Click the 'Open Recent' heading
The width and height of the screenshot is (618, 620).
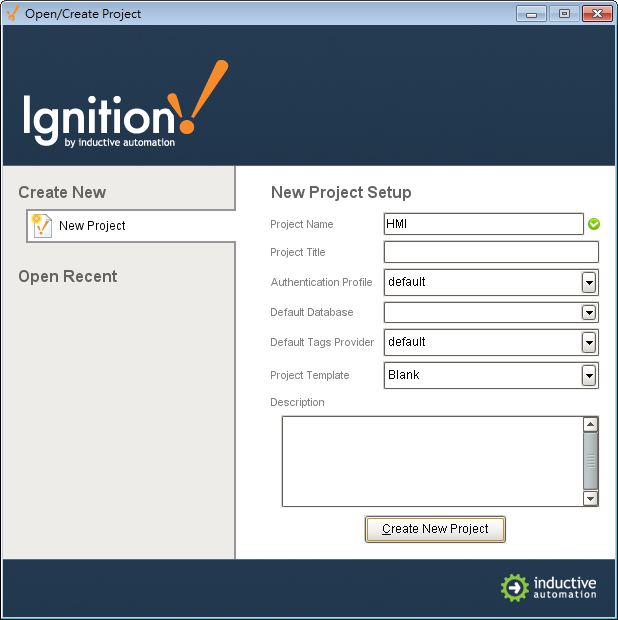(x=68, y=276)
